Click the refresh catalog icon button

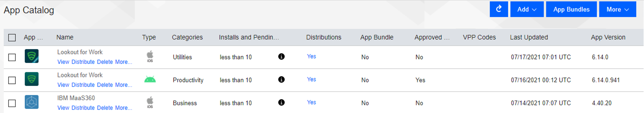click(499, 9)
